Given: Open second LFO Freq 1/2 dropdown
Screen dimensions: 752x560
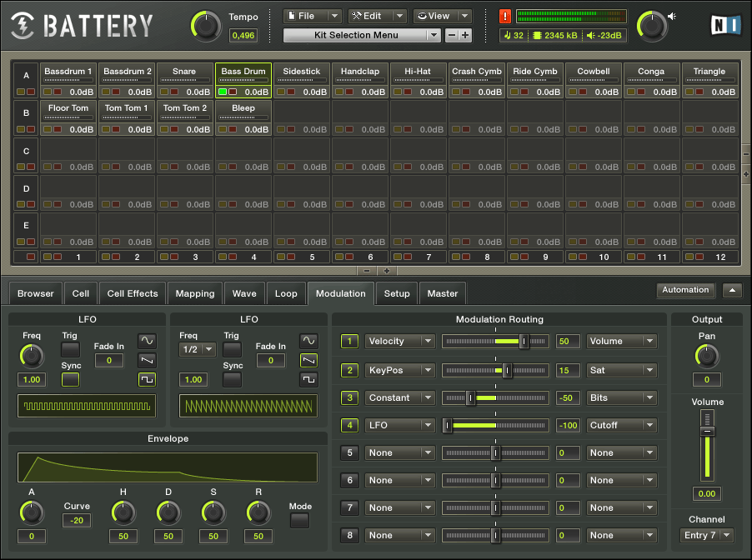Looking at the screenshot, I should (x=198, y=349).
